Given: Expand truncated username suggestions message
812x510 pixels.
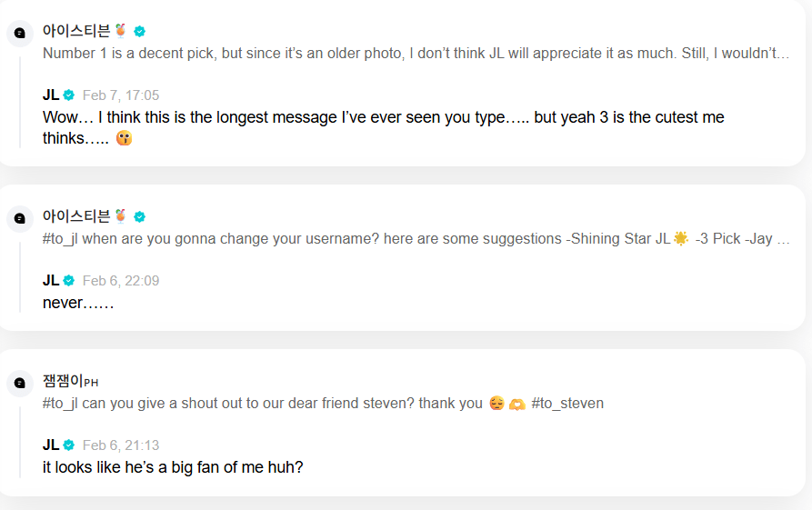Looking at the screenshot, I should [x=416, y=239].
